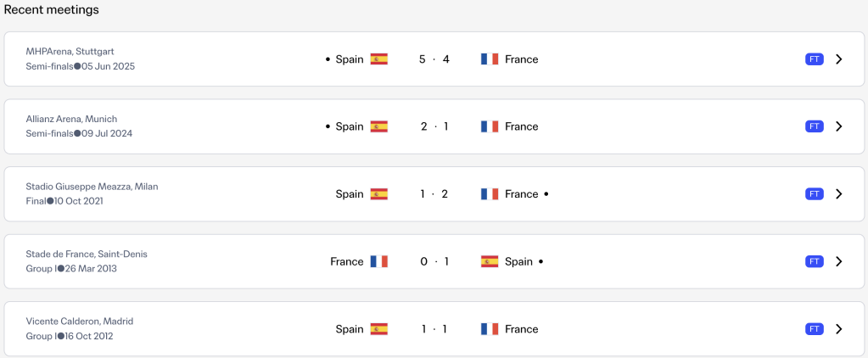
Task: Select the 2 - 1 Munich semi-final score
Action: point(434,126)
